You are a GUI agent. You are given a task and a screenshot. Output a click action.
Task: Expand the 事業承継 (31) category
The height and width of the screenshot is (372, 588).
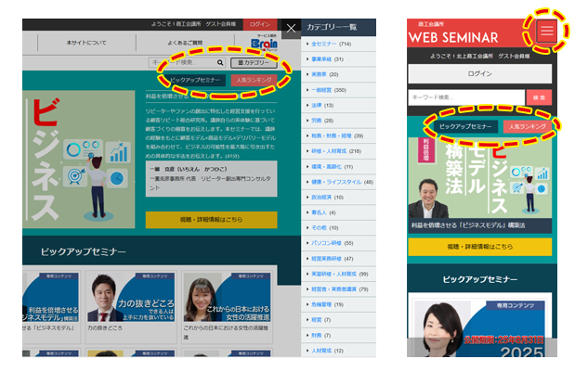coord(325,59)
